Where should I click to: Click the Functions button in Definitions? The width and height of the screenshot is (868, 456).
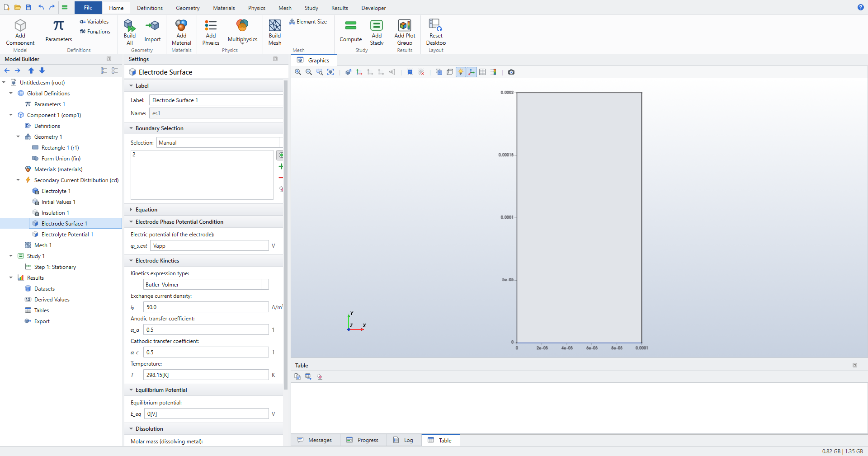[x=95, y=32]
